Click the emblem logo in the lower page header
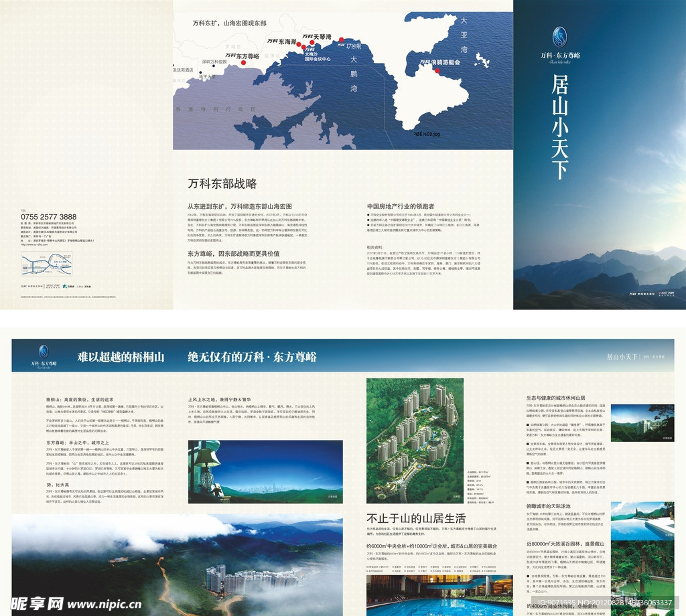The height and width of the screenshot is (616, 686). point(44,352)
